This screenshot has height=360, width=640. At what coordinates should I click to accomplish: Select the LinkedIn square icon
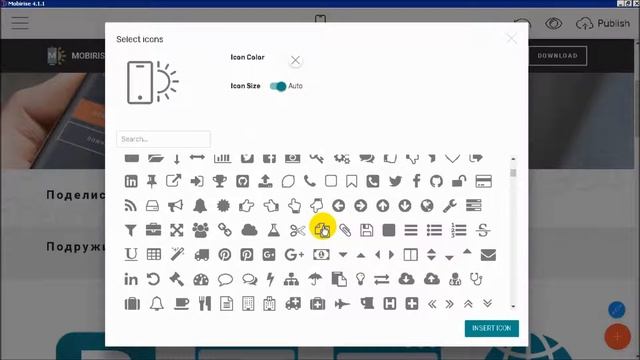pyautogui.click(x=131, y=181)
